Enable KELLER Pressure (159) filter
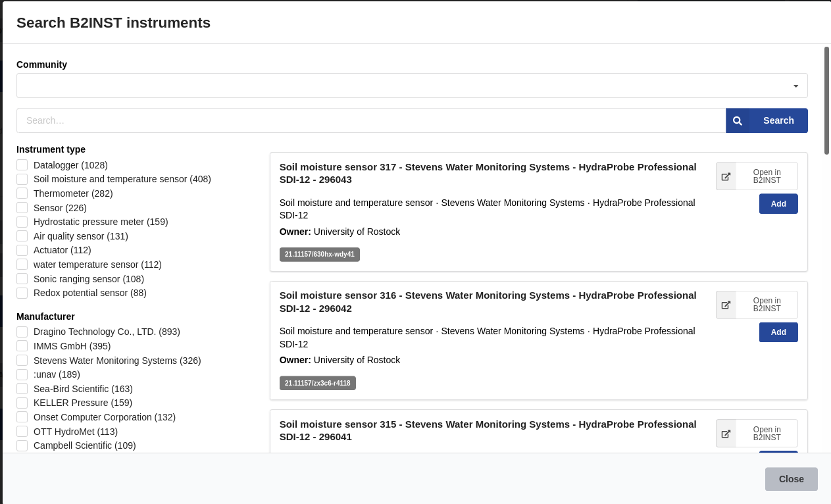Screen dimensions: 831x504 coord(22,403)
